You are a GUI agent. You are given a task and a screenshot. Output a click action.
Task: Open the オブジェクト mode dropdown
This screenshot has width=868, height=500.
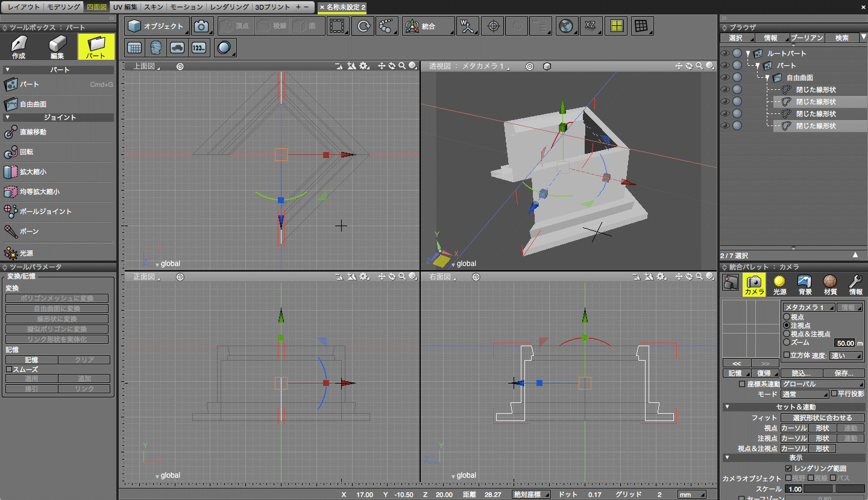(158, 27)
